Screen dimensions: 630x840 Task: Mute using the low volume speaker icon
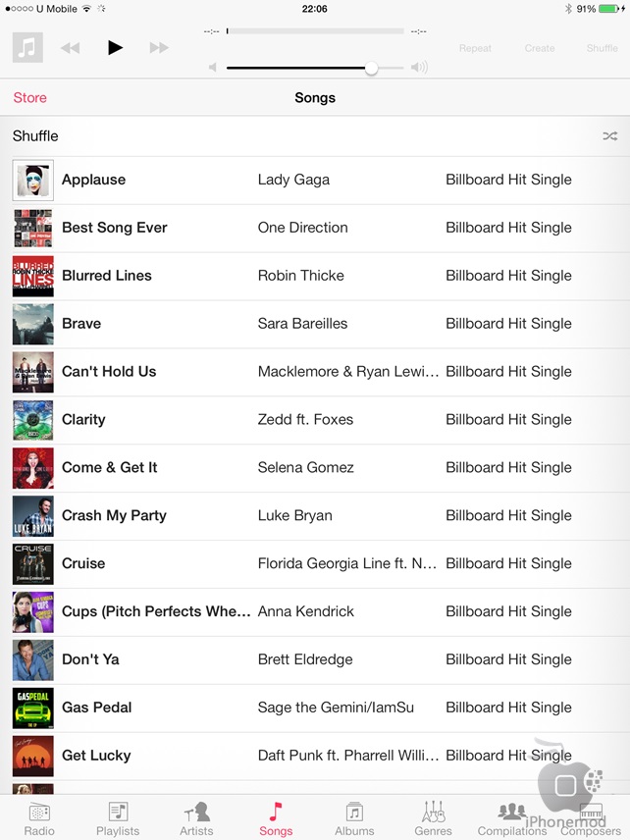[x=213, y=68]
